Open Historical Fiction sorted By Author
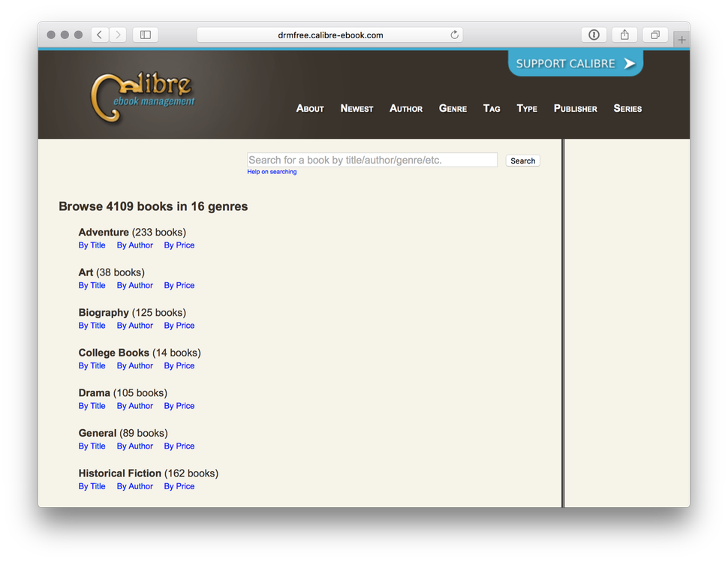The height and width of the screenshot is (562, 728). click(x=134, y=485)
